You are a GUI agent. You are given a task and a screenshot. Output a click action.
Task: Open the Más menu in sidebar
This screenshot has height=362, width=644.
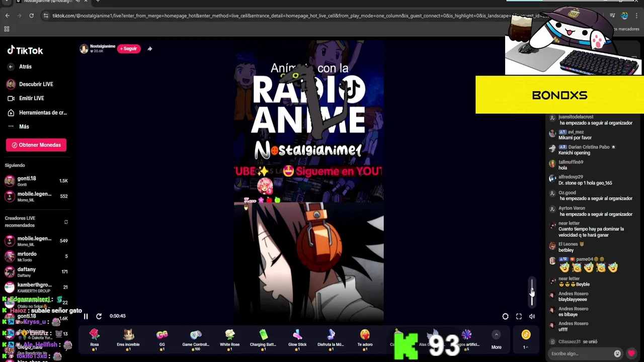coord(18,127)
